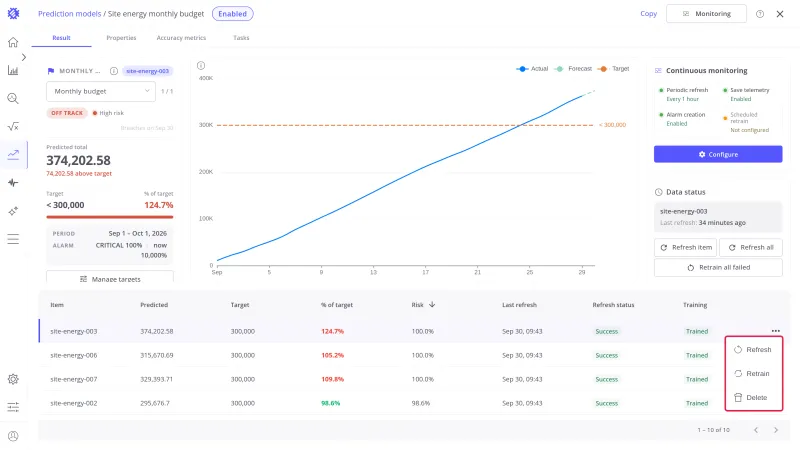Toggle the Target series in chart legend
The image size is (800, 450).
click(x=614, y=69)
